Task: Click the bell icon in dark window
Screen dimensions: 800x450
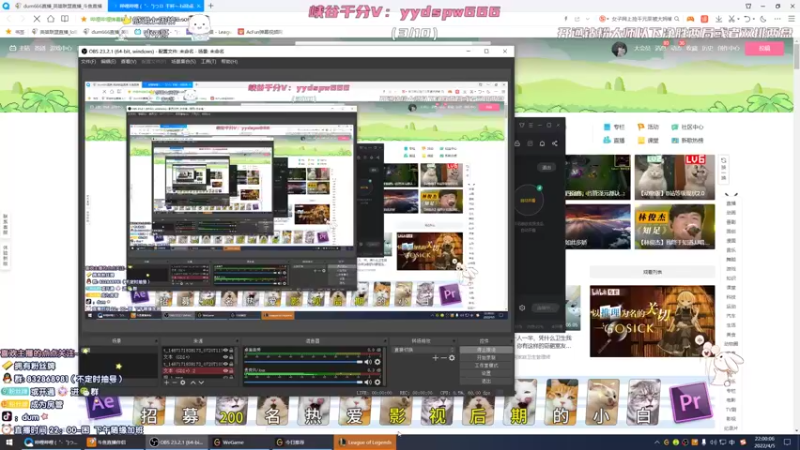Action: click(542, 144)
